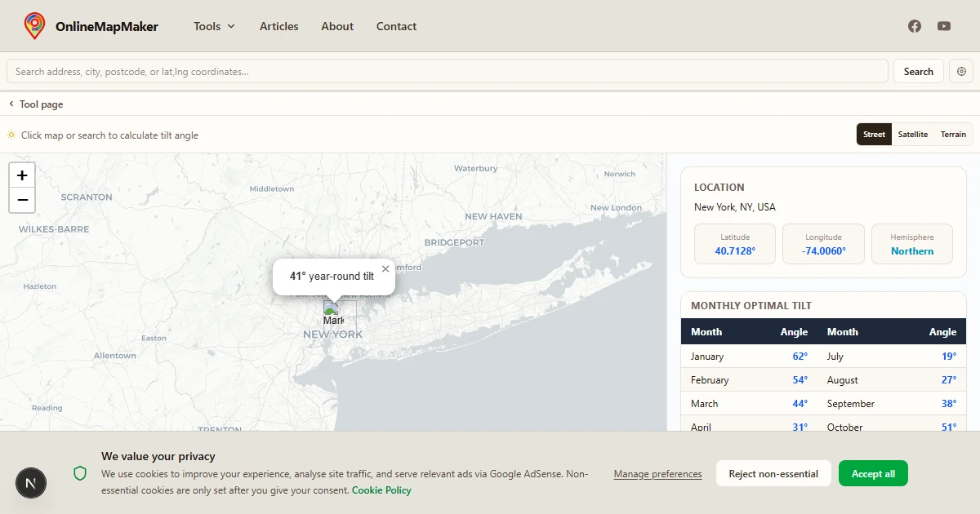Switch map to Street view

pos(874,135)
